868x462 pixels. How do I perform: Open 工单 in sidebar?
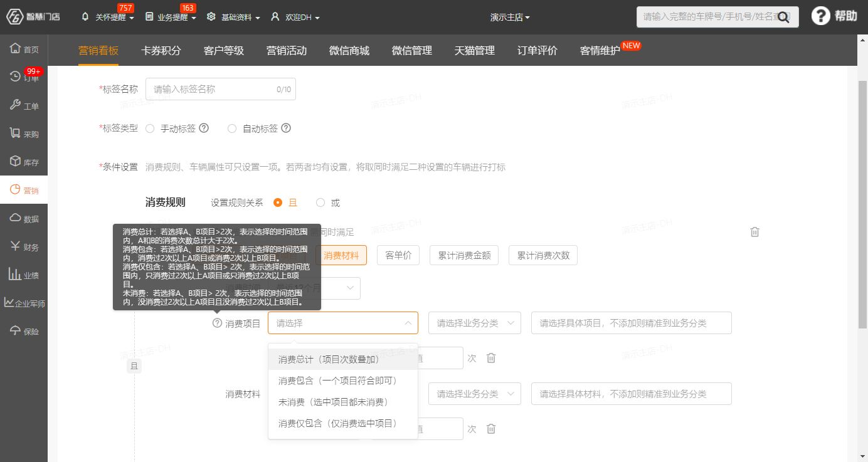(24, 105)
